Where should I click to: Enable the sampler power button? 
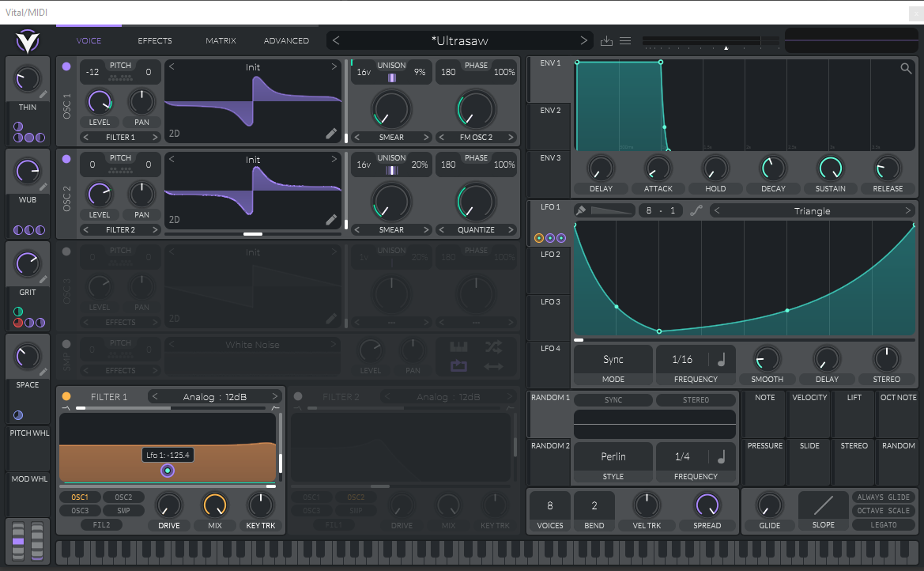click(x=66, y=344)
